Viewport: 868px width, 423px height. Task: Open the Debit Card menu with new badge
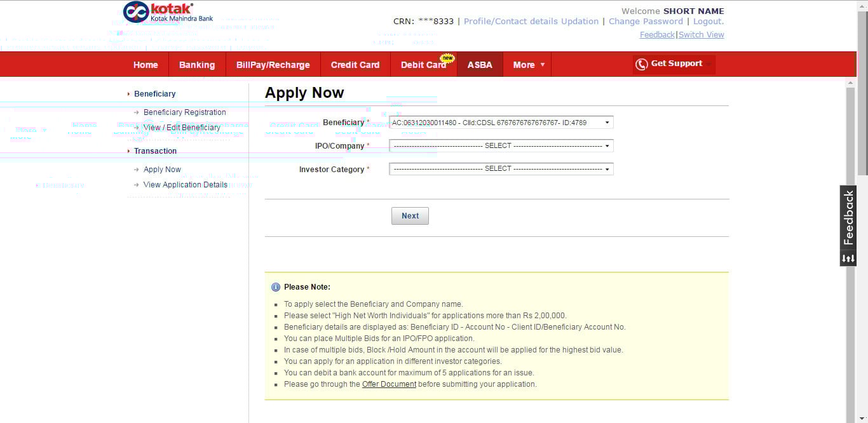coord(423,65)
